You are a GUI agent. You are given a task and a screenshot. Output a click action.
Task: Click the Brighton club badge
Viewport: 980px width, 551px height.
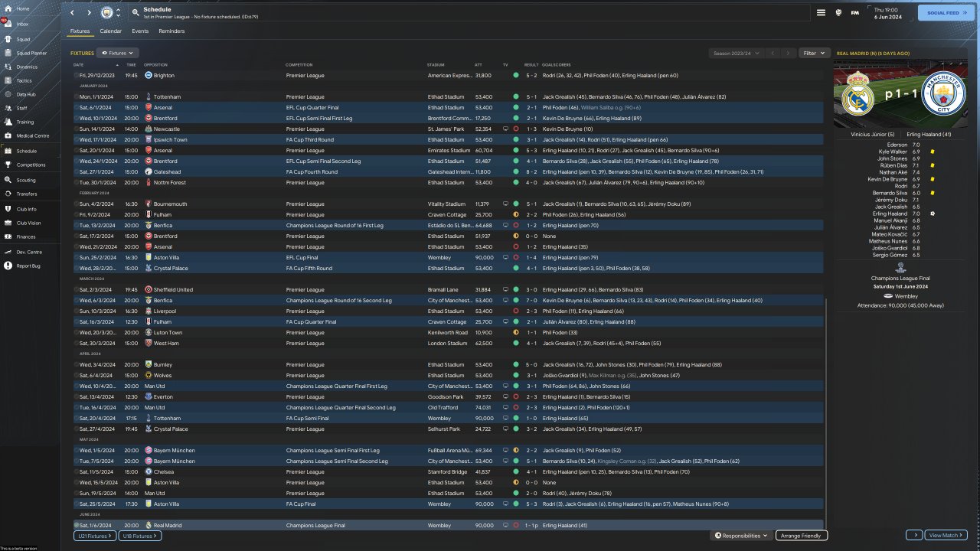click(x=149, y=76)
